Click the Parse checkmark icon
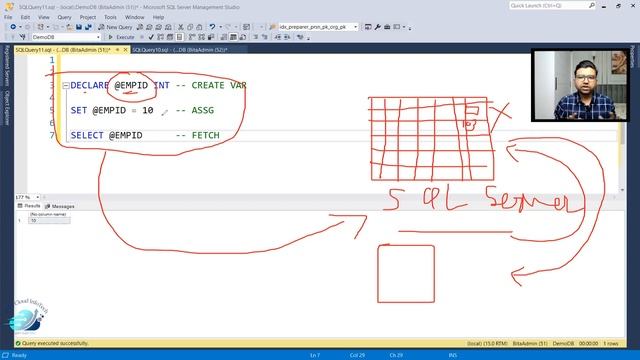Screen dimensions: 640x360 [151, 37]
